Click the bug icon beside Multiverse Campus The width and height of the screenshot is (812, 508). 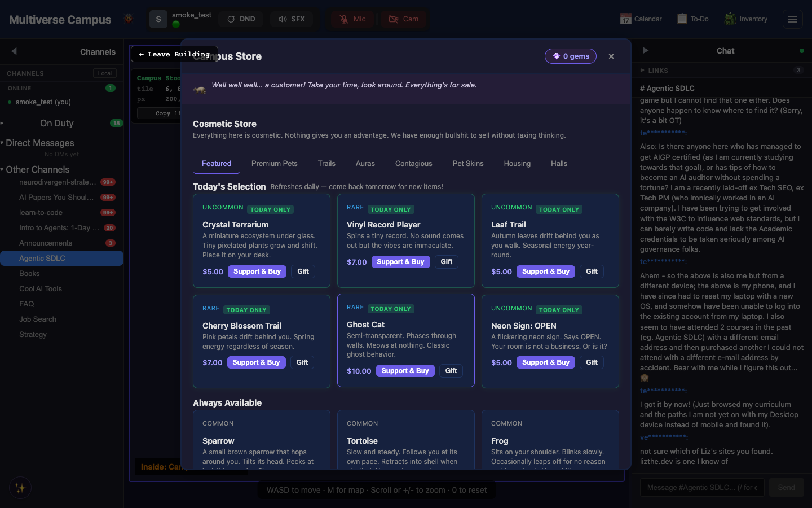pyautogui.click(x=129, y=19)
